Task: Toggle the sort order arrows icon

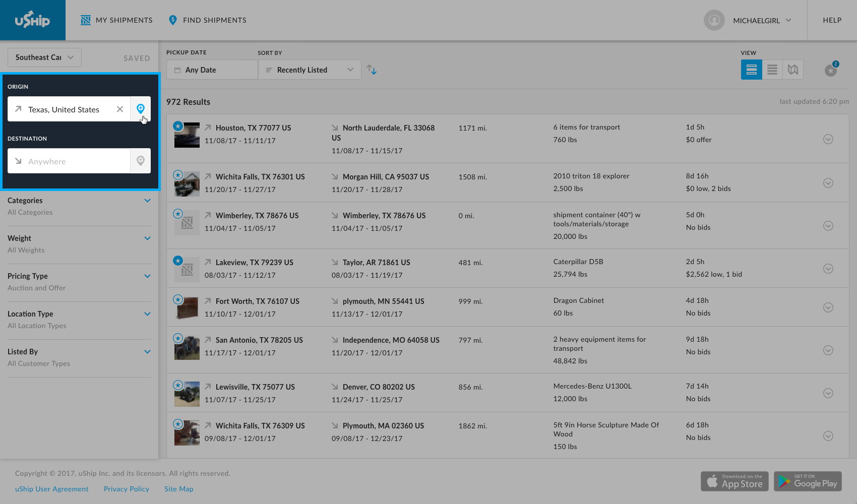Action: tap(372, 70)
